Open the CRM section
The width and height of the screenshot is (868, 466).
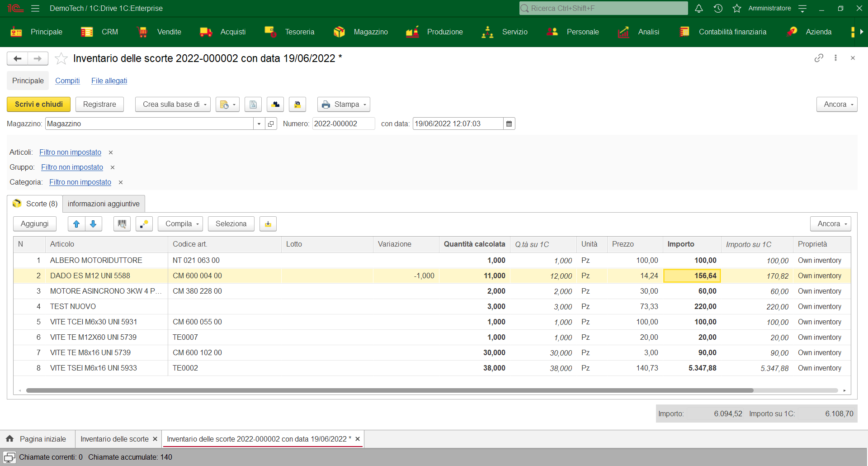tap(99, 32)
